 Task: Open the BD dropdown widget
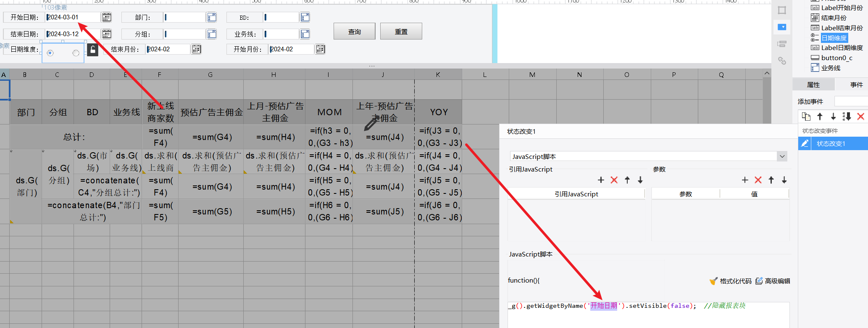305,17
